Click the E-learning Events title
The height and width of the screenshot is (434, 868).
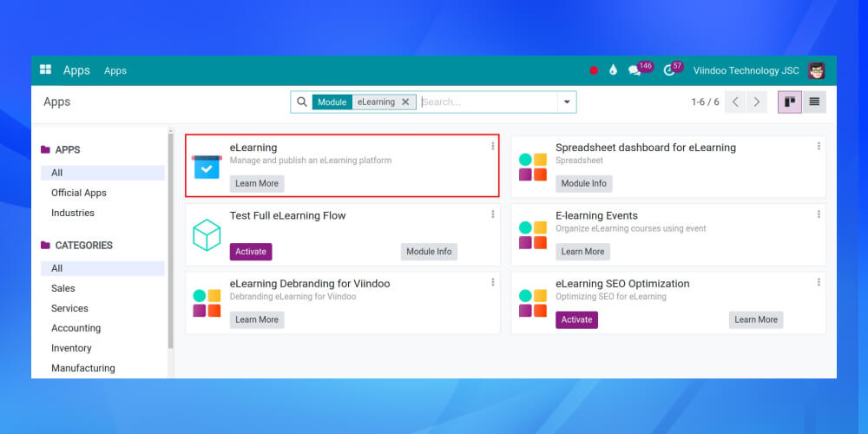(x=597, y=216)
